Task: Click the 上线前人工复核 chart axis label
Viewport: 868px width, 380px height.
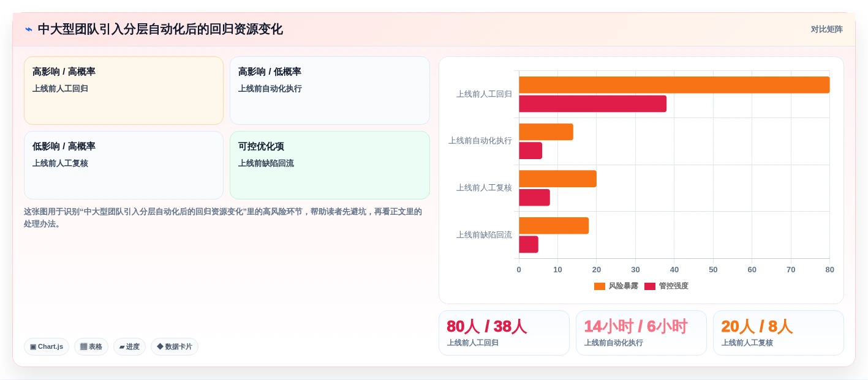Action: click(484, 188)
